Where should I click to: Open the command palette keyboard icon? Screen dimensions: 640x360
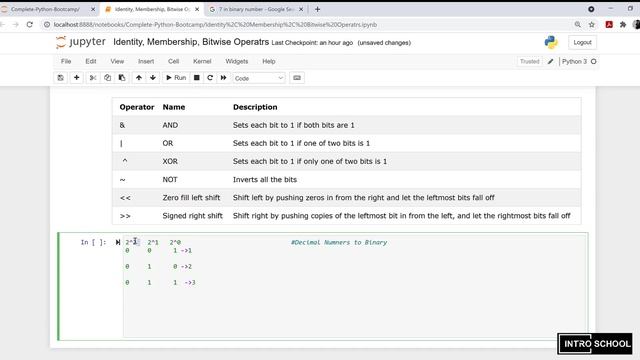pyautogui.click(x=297, y=78)
